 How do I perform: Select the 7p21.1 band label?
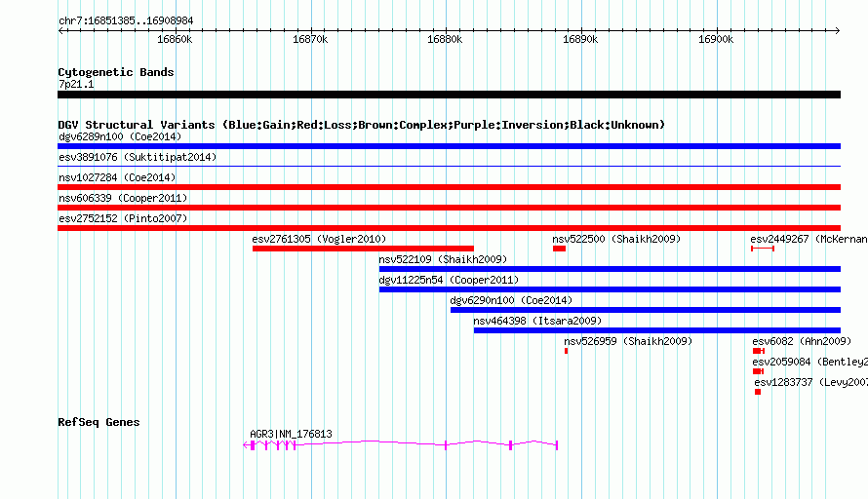point(76,84)
